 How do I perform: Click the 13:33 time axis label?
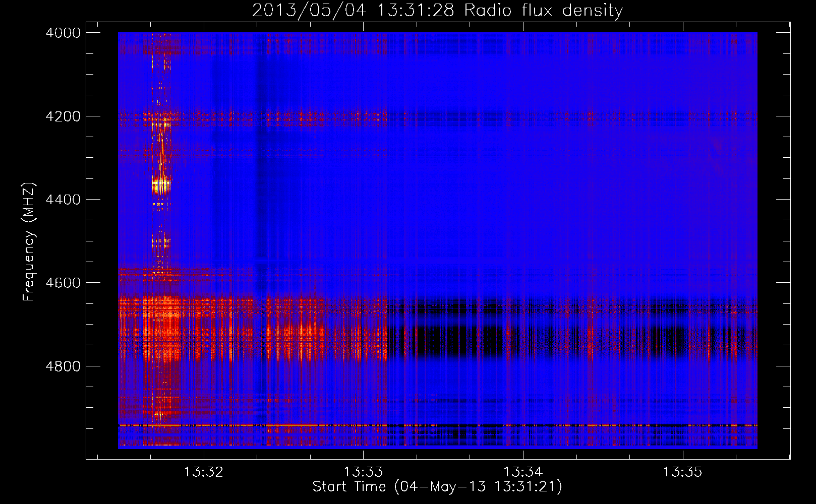(363, 472)
